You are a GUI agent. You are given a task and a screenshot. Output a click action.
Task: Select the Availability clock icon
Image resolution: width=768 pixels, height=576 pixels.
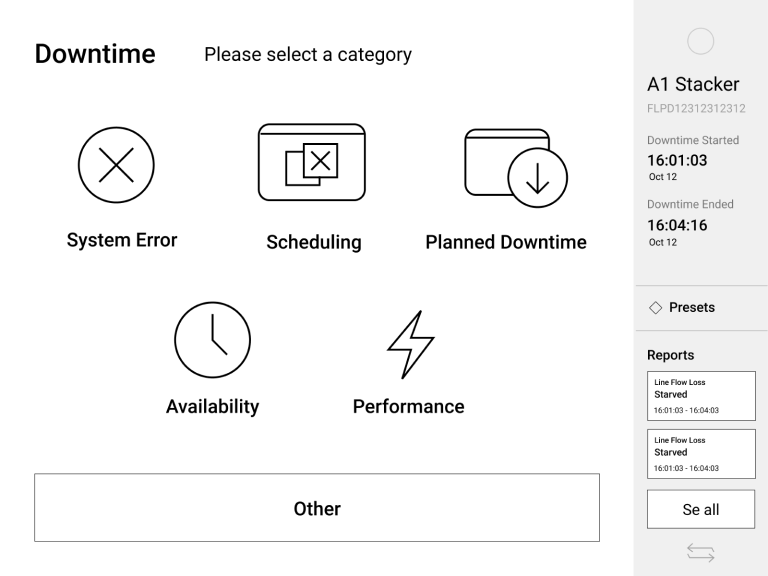point(212,339)
